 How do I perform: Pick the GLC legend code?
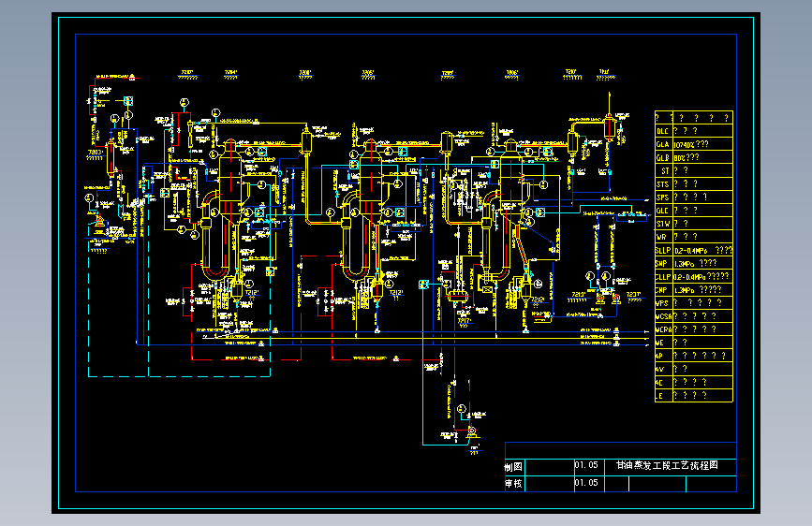(663, 211)
